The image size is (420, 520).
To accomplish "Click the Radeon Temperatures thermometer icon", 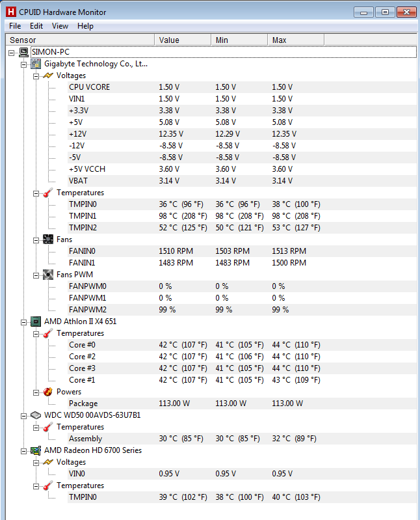I will [48, 486].
